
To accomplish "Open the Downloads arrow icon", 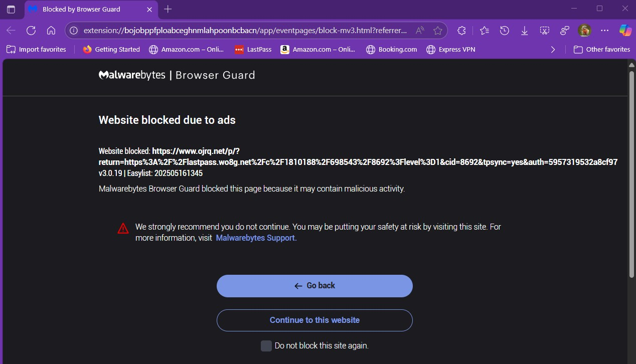I will [x=525, y=31].
